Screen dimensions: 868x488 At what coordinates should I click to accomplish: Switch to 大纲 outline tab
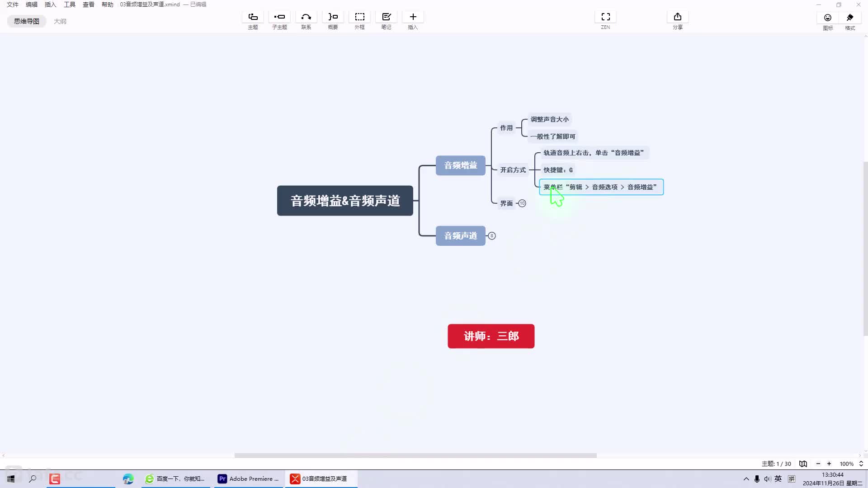60,21
